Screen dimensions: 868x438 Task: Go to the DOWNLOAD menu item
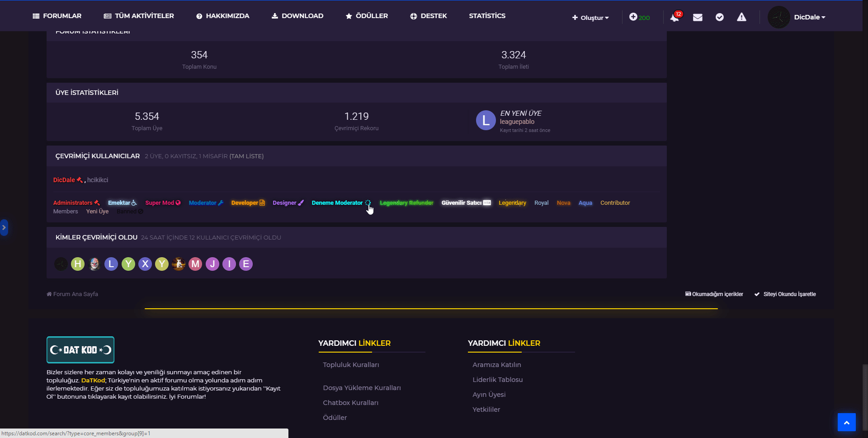297,16
